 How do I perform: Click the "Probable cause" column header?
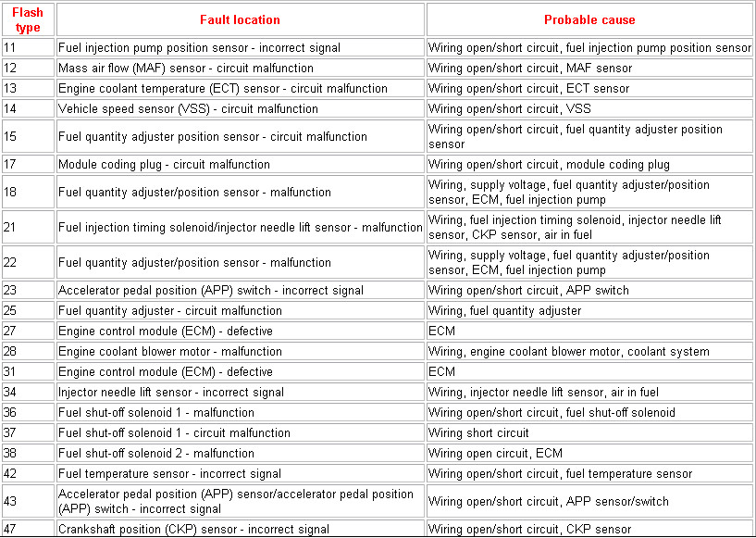coord(589,19)
